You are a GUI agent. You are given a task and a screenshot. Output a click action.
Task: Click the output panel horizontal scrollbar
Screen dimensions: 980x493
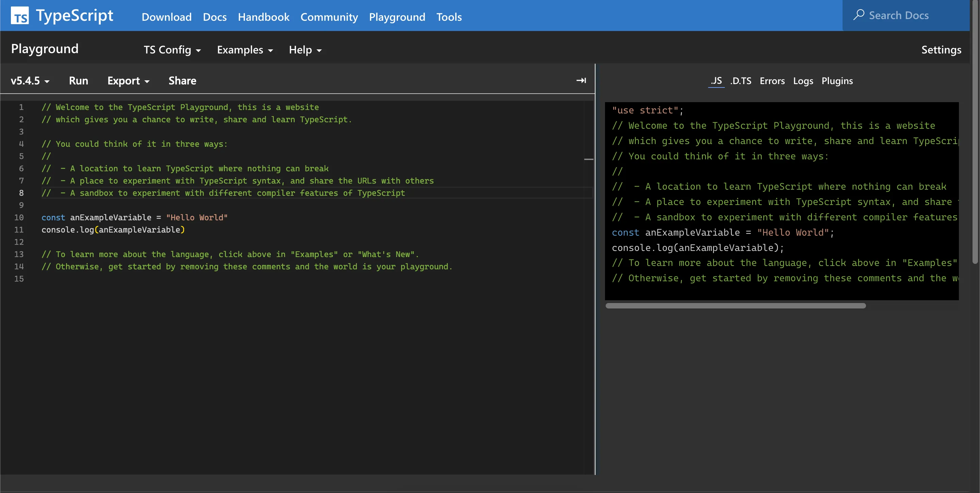click(735, 306)
